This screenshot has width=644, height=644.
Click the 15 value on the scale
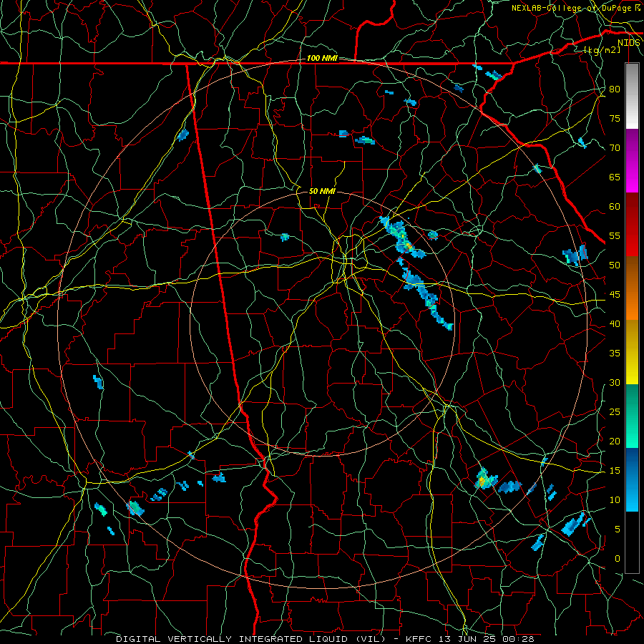coord(615,471)
